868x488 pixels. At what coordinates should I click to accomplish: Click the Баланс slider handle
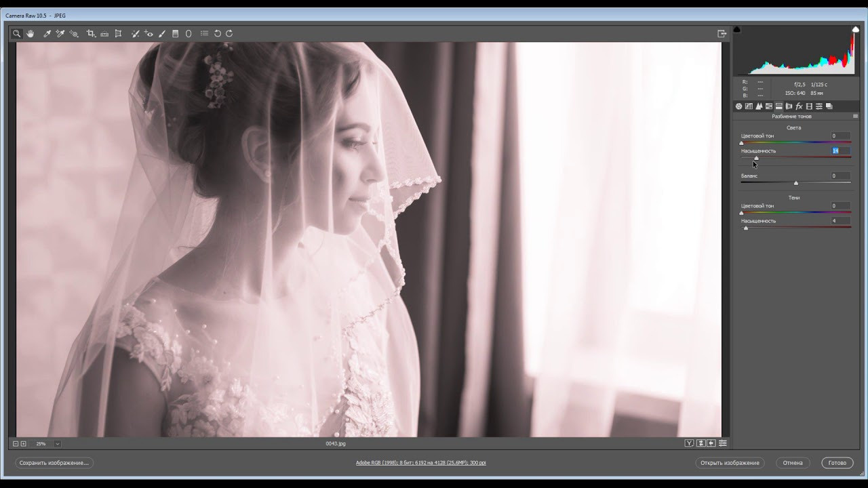[796, 183]
